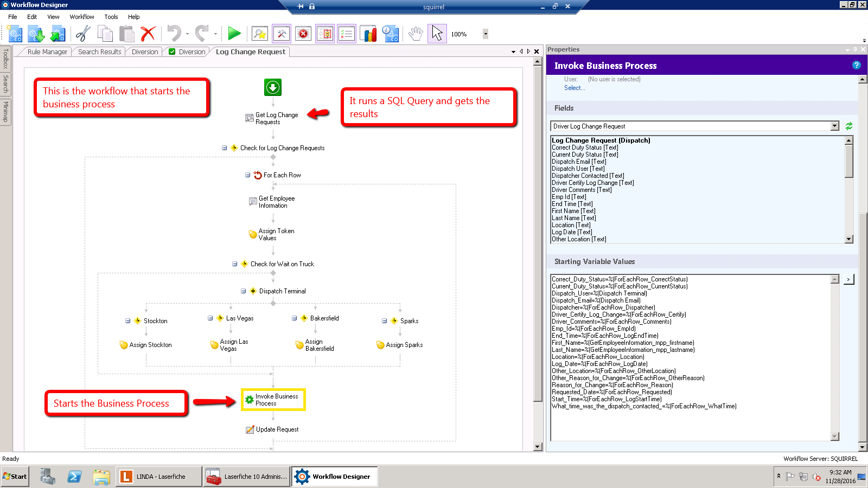This screenshot has width=868, height=488.
Task: Open the Driver Log Change Request dropdown
Action: (x=834, y=126)
